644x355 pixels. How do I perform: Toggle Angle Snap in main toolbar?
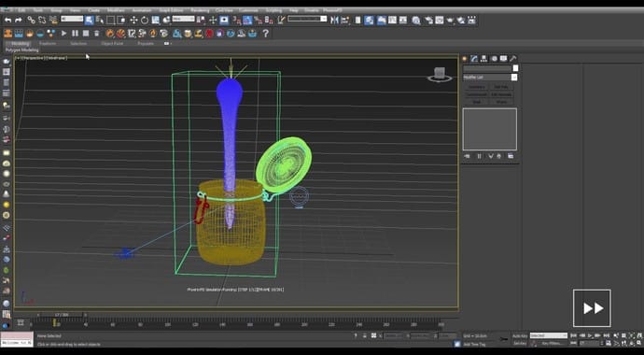click(246, 20)
